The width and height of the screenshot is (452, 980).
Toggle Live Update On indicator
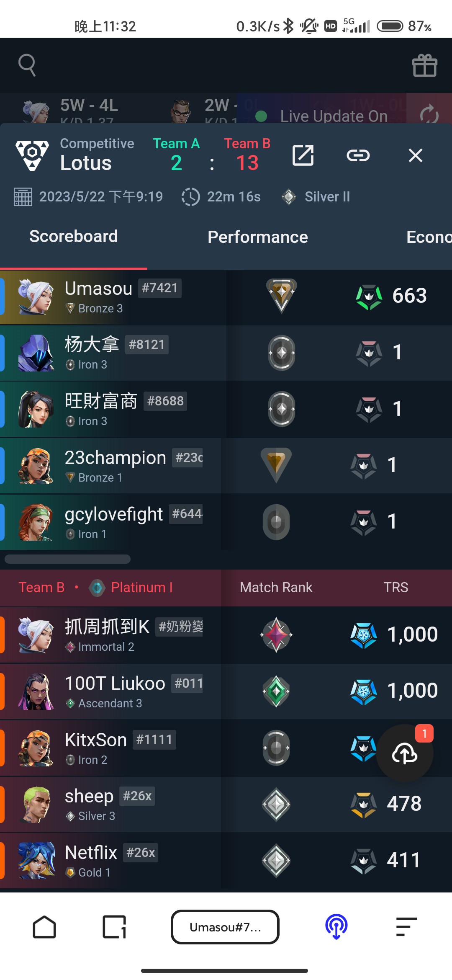[321, 116]
